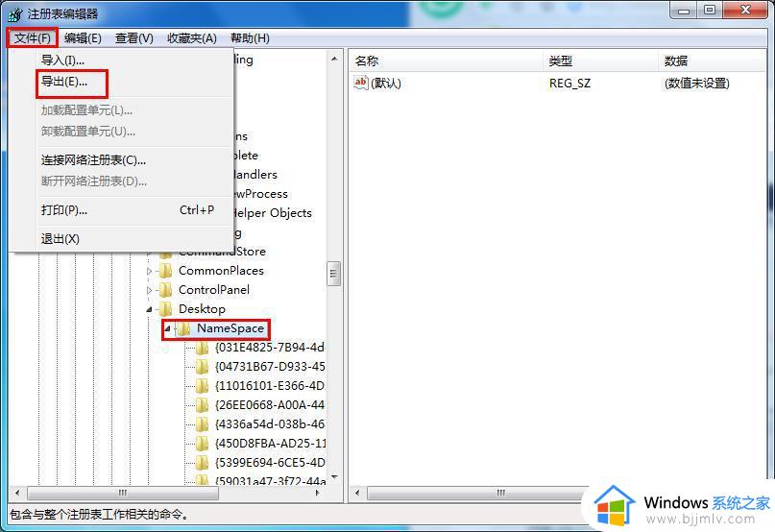The image size is (775, 532).
Task: Click tree pane scroll down arrow
Action: [334, 477]
